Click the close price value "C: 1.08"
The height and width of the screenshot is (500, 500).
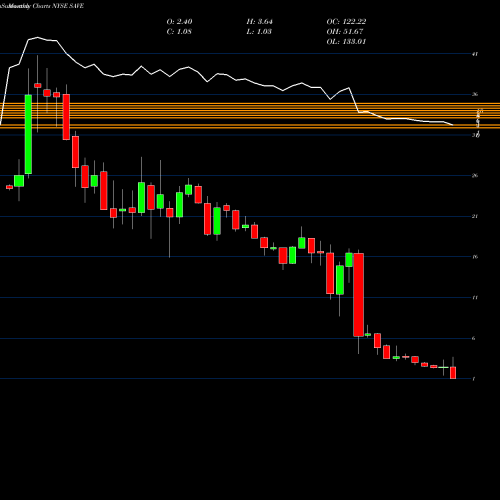[179, 32]
